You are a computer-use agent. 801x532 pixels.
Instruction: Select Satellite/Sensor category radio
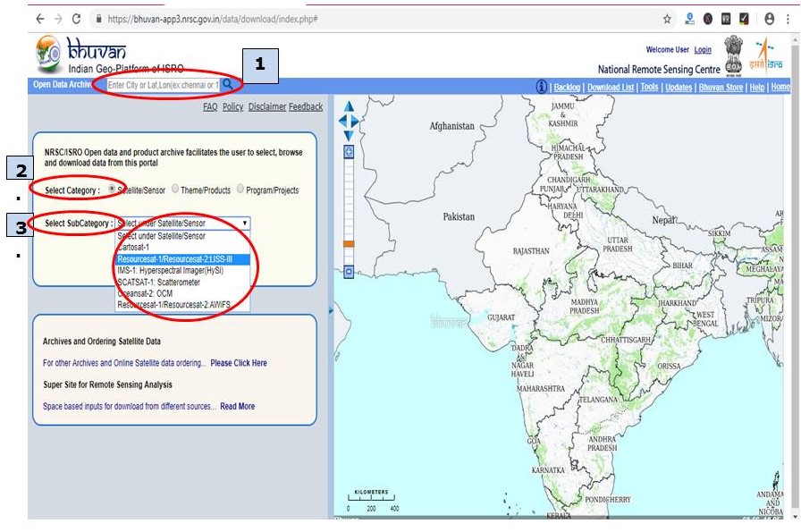tap(112, 189)
